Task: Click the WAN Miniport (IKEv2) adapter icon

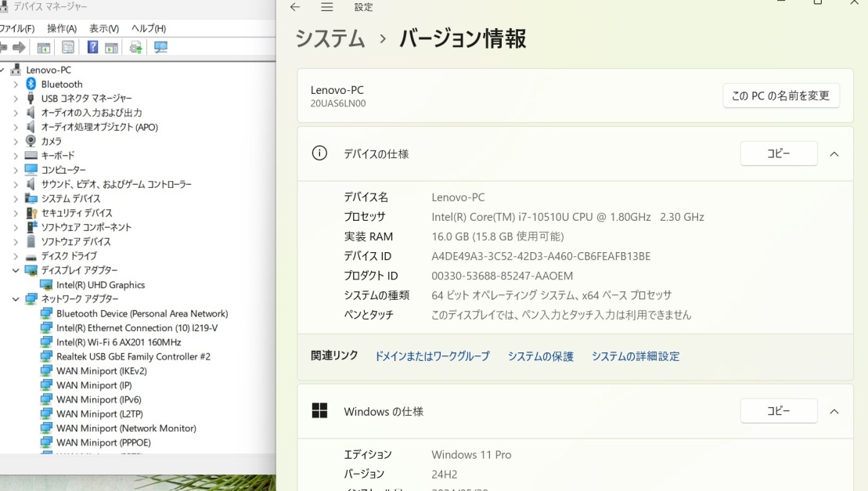Action: coord(46,371)
